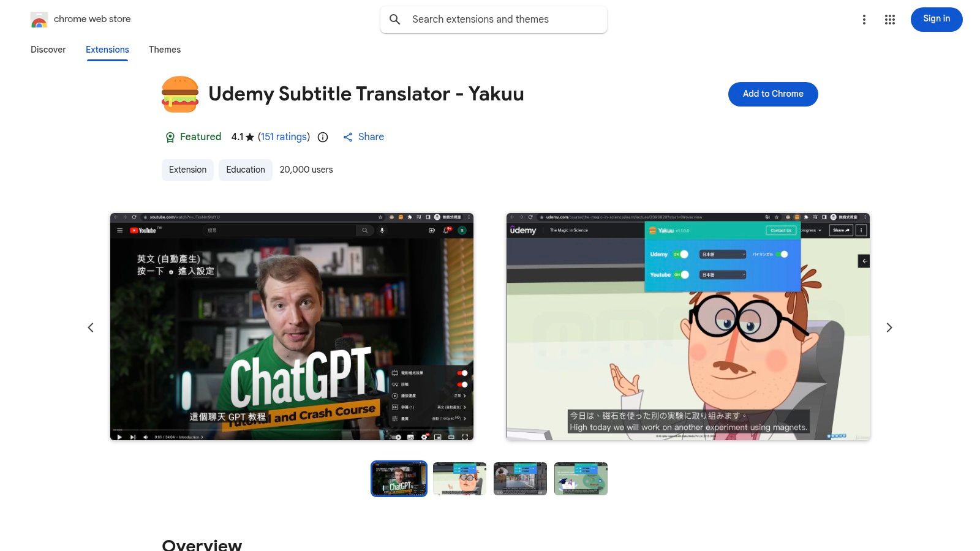Click the Chrome Web Store logo
The image size is (980, 551).
click(x=39, y=19)
